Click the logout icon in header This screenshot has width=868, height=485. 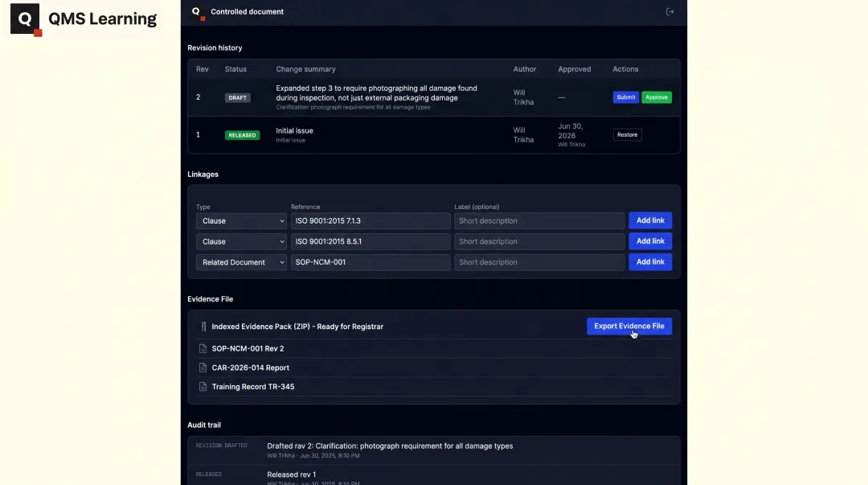(x=669, y=11)
